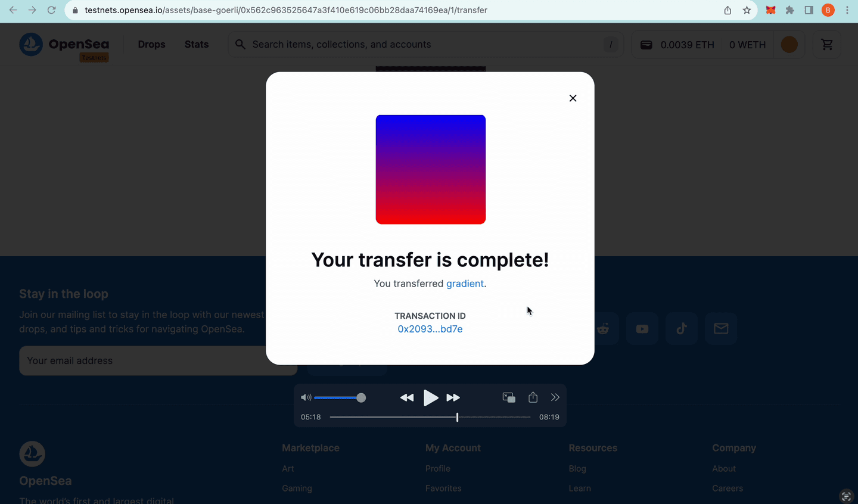Image resolution: width=858 pixels, height=504 pixels.
Task: Enable picture-in-picture in video player
Action: pos(509,397)
